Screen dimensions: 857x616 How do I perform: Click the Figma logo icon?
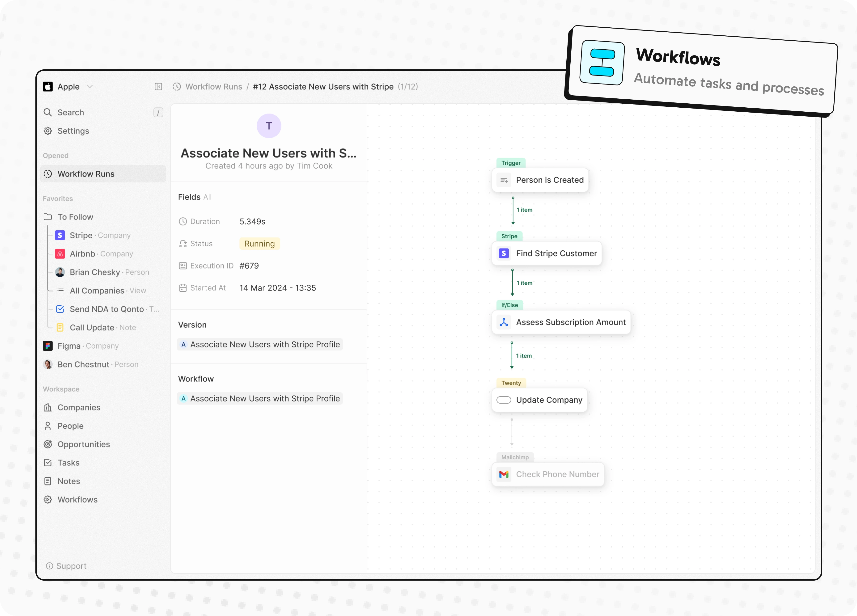pos(48,346)
